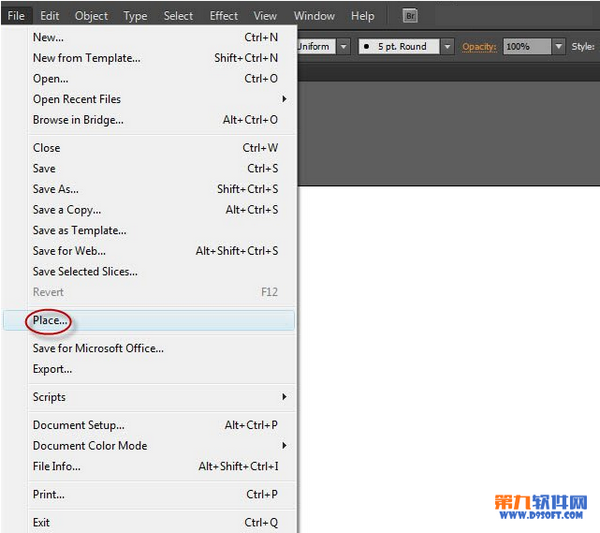
Task: Click the Opacity 100% input field
Action: (x=527, y=47)
